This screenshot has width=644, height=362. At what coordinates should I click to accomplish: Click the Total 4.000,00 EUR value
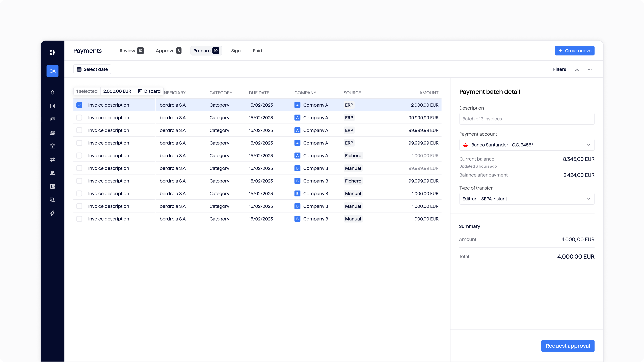click(x=576, y=257)
